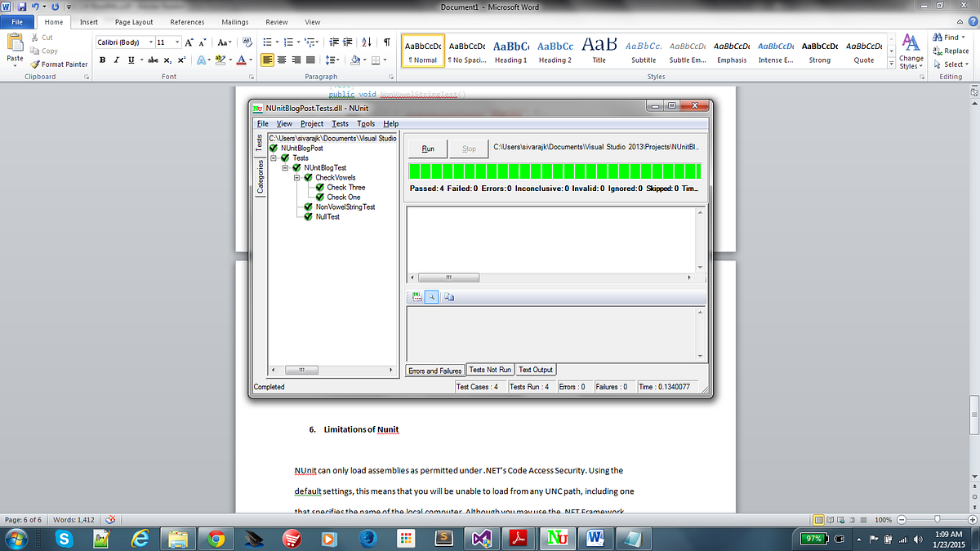Click the checkmark beside NUnitBlogPost node
The width and height of the screenshot is (980, 551).
pyautogui.click(x=274, y=149)
